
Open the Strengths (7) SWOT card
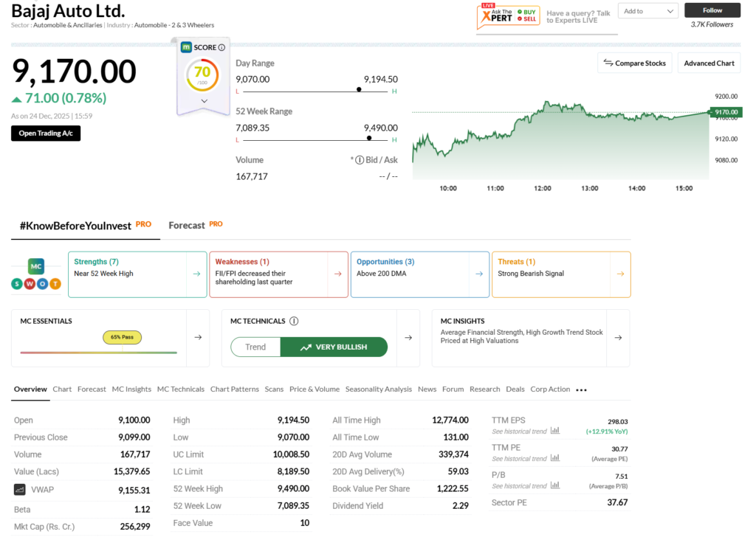click(137, 274)
